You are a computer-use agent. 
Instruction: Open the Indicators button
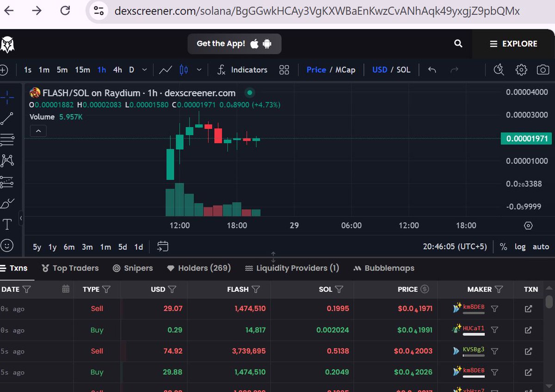[x=242, y=70]
